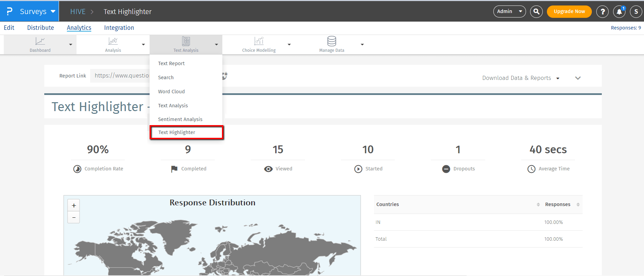Zoom in on the response map
The width and height of the screenshot is (644, 276).
[74, 206]
